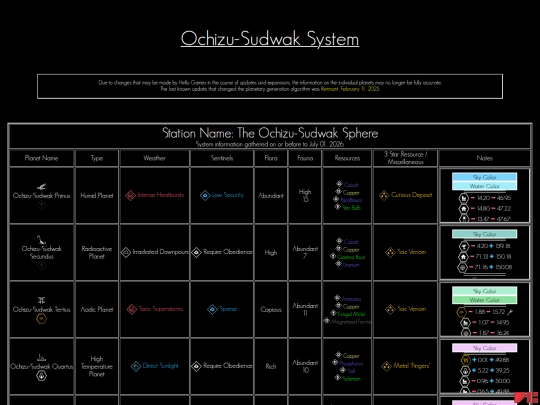Click the yellow hexagon badge under Ochizu-Sudwak Tertius
Viewport: 540px width, 405px height.
[x=41, y=319]
